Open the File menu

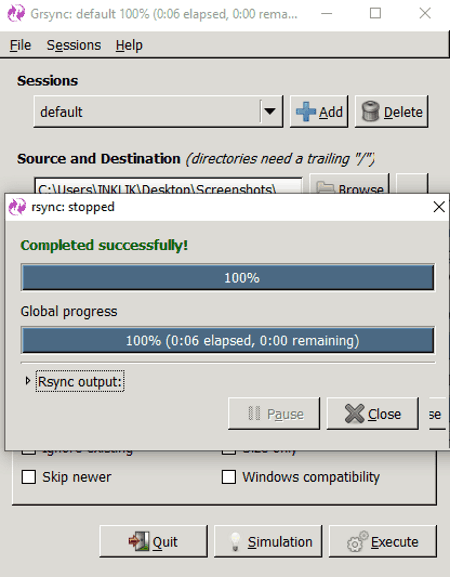[x=20, y=45]
